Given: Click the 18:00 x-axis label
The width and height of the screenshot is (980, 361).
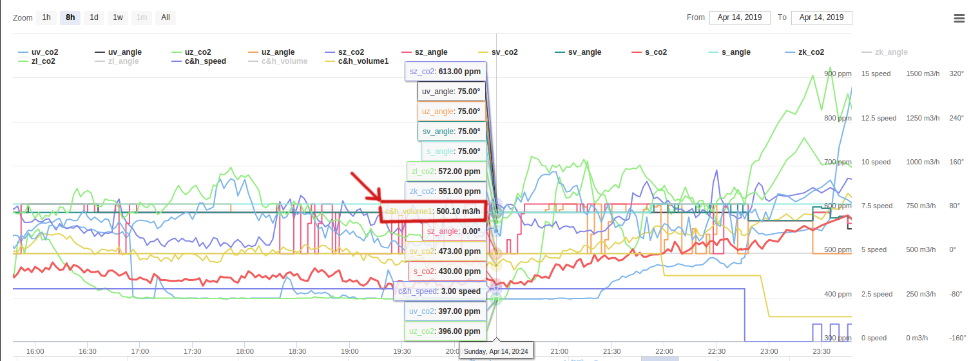Looking at the screenshot, I should coord(245,351).
